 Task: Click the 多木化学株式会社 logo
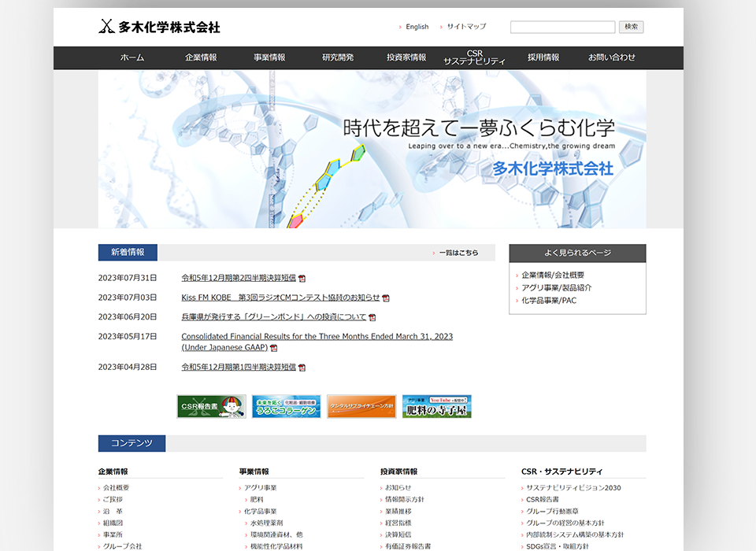click(157, 26)
